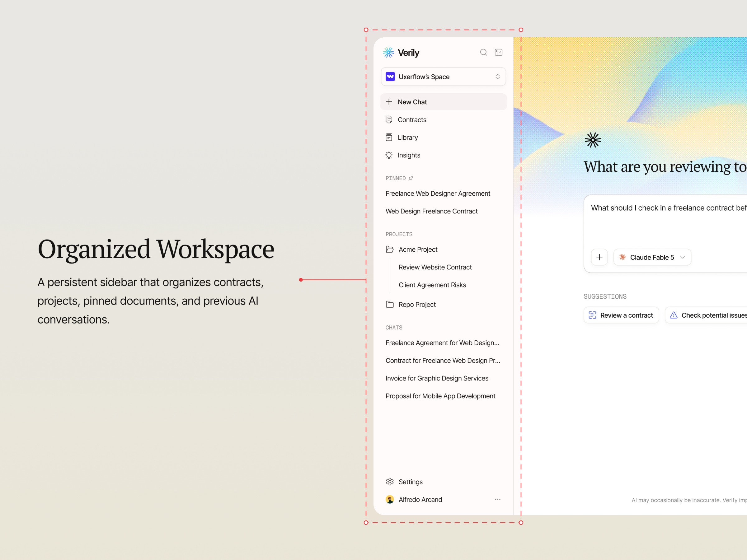Screen dimensions: 747x560
Task: Click the Insights lightbulb icon
Action: point(389,155)
